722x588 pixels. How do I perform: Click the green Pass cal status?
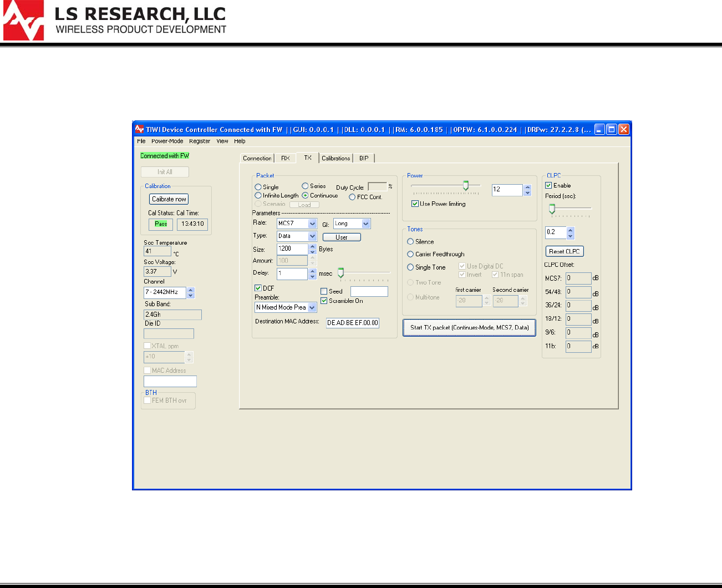pos(161,224)
